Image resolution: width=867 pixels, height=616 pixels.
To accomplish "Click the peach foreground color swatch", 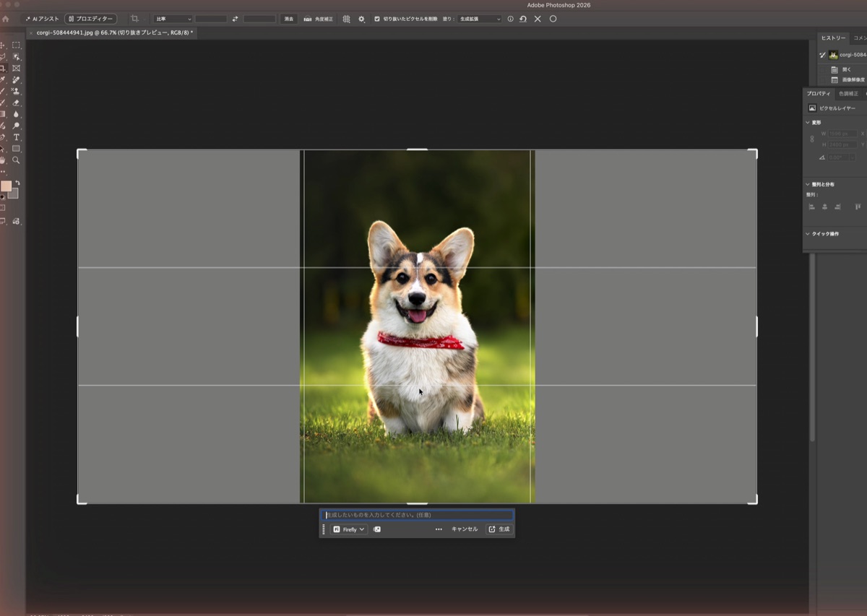I will tap(6, 186).
